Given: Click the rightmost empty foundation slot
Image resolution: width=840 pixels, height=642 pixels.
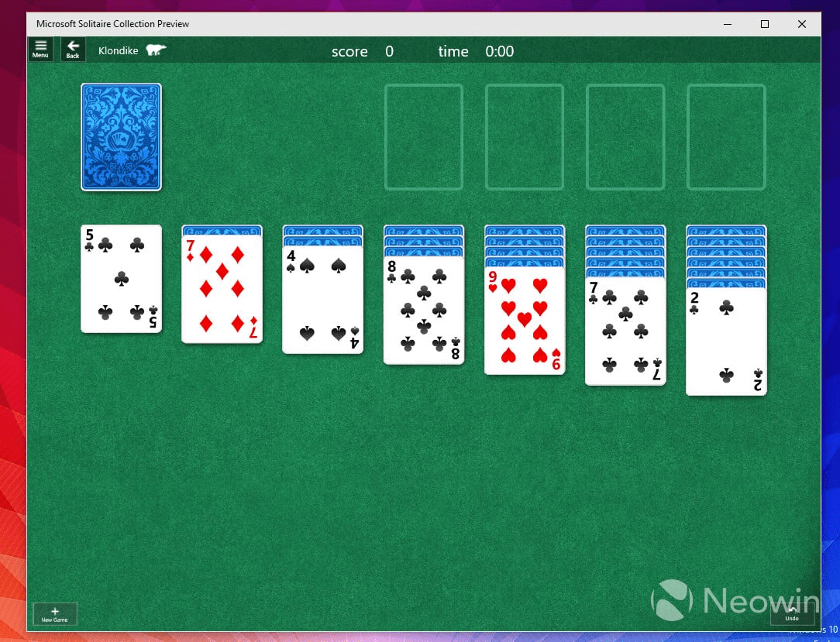Looking at the screenshot, I should coord(726,137).
